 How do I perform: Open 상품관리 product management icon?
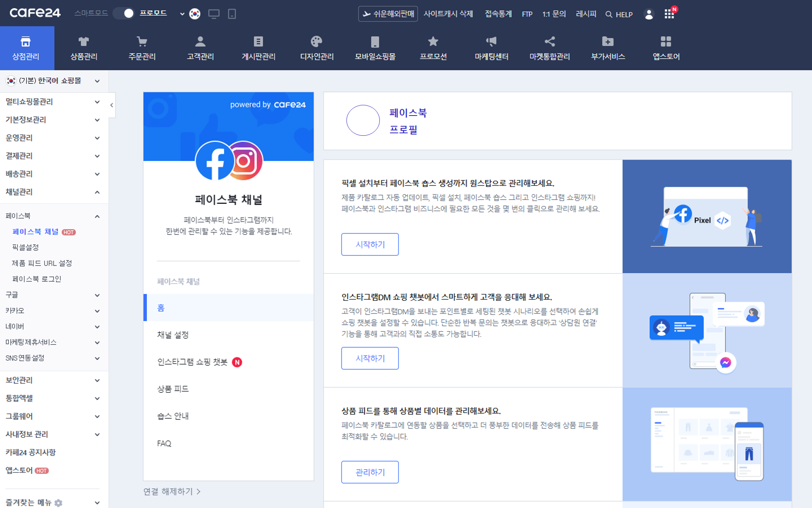point(84,42)
